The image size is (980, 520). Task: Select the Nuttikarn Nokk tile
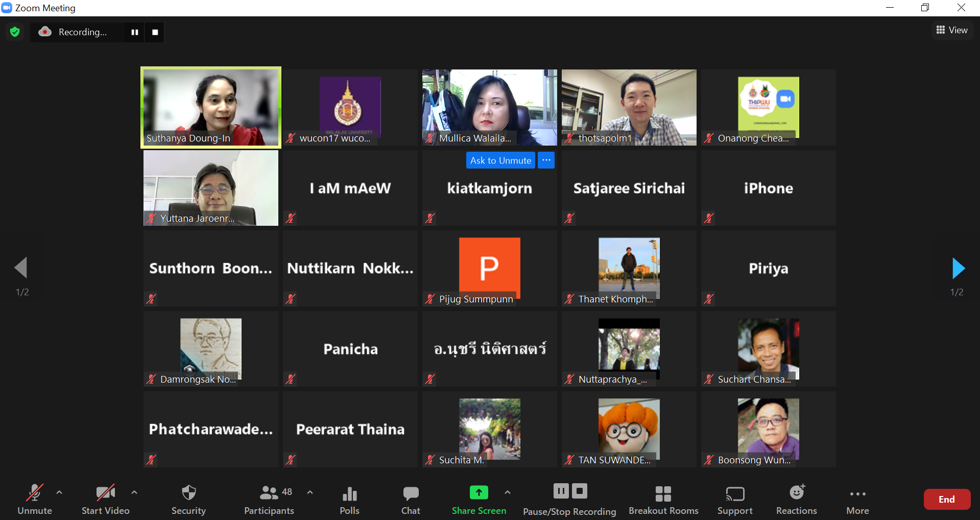pyautogui.click(x=350, y=269)
